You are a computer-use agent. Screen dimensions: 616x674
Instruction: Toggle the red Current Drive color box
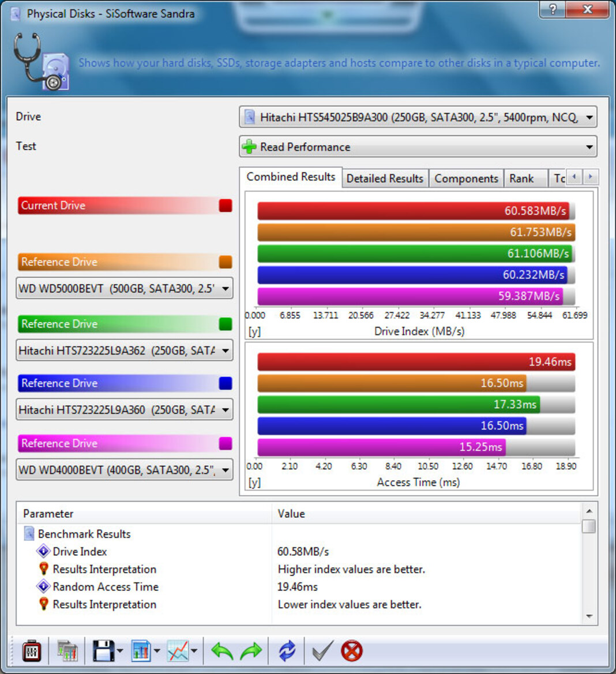tap(226, 205)
